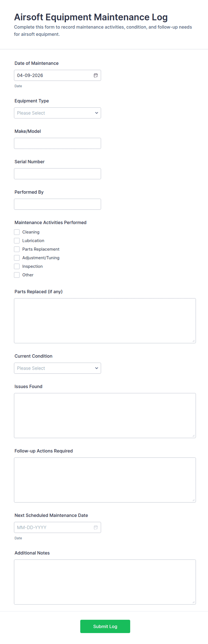Focus the Follow-up Actions Required box
Viewport: 208px width, 644px height.
(105, 480)
